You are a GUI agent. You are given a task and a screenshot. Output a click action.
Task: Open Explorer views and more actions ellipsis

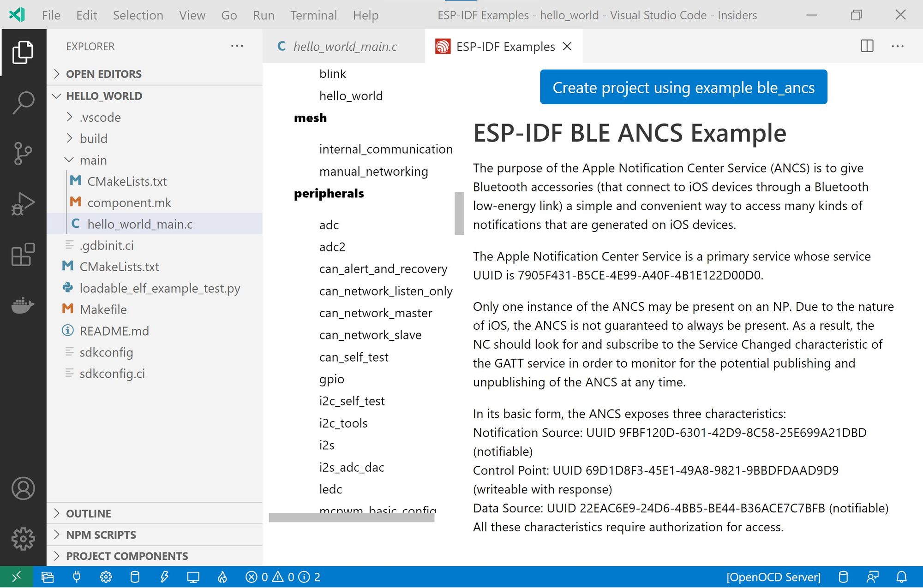pyautogui.click(x=237, y=46)
